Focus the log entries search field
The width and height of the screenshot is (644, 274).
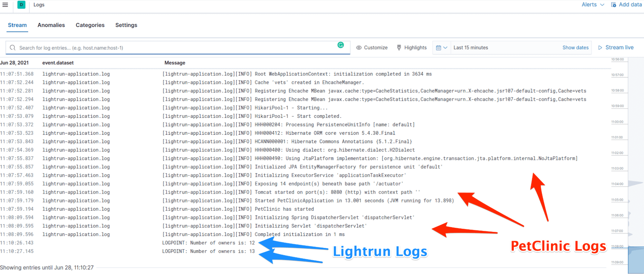(x=174, y=48)
